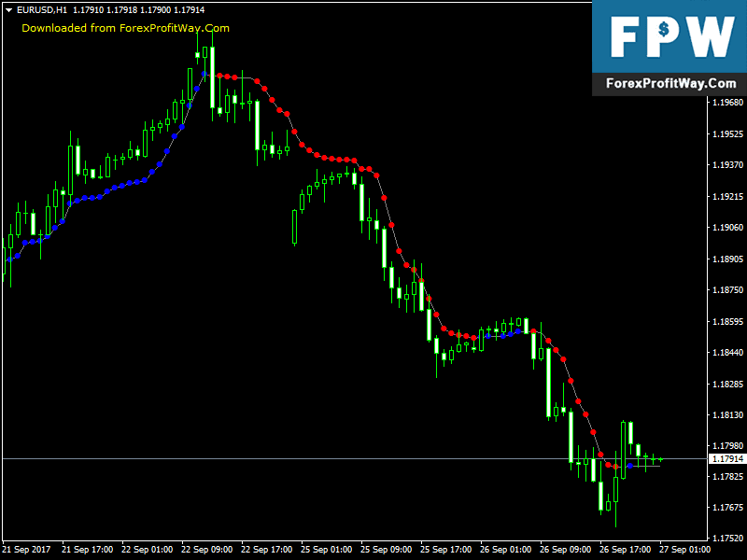Click price axis label 1.19370
The image size is (747, 560).
[727, 165]
